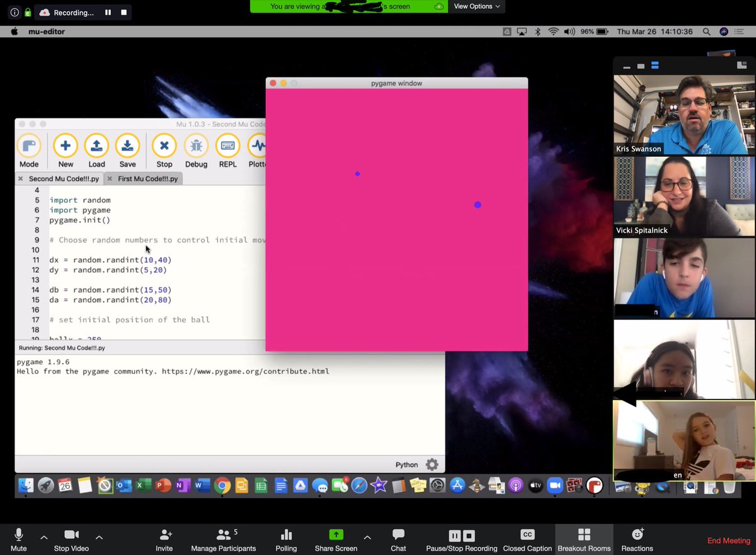Open Polling in Zoom toolbar
Image resolution: width=756 pixels, height=555 pixels.
point(286,540)
